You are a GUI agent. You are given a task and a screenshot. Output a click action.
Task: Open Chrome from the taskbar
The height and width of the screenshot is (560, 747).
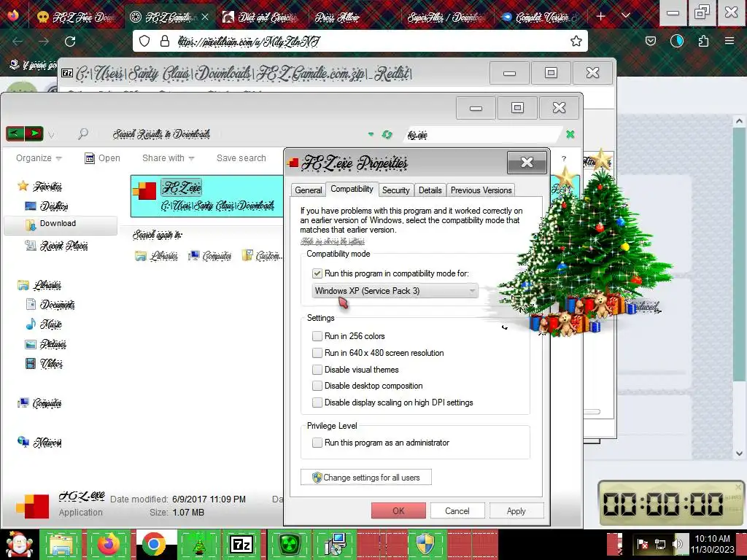coord(154,544)
